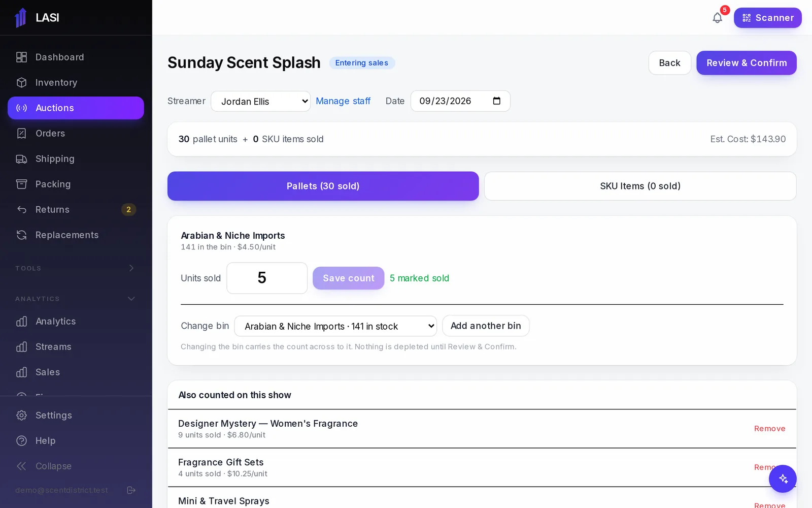Open the Sales chart icon
Screen dimensions: 812x508
[21, 372]
